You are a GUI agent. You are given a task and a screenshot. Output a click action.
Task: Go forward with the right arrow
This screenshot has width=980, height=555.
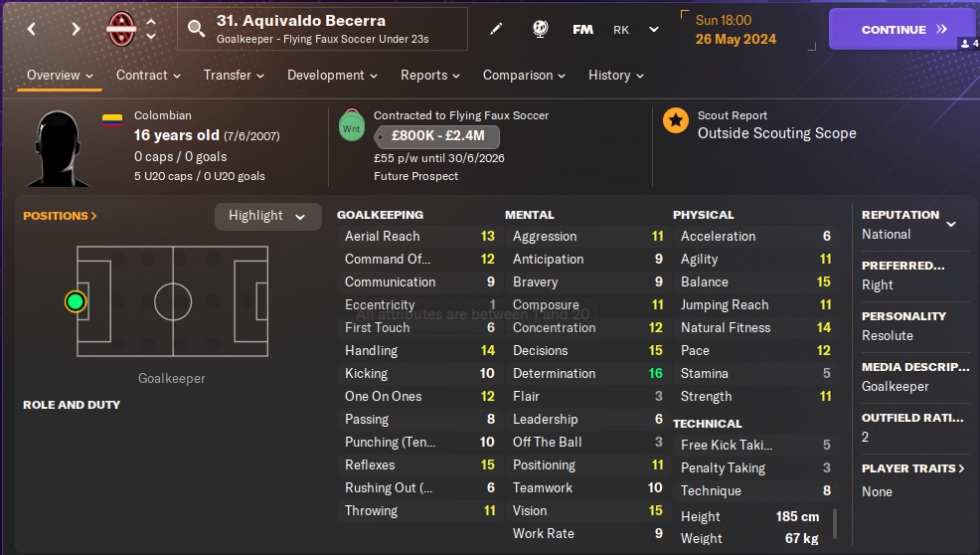point(76,29)
